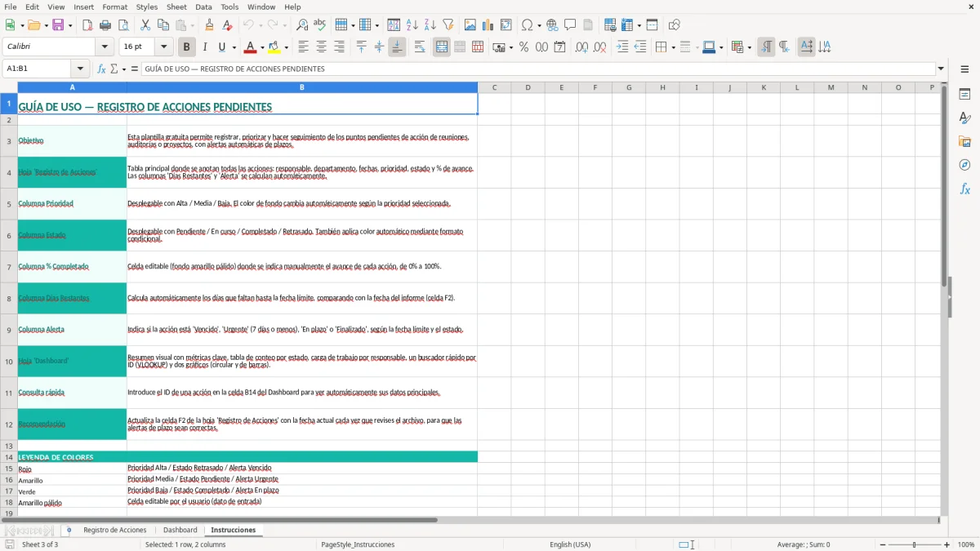Select the Clone Formatting paintbrush
Image resolution: width=980 pixels, height=551 pixels.
coord(209,25)
